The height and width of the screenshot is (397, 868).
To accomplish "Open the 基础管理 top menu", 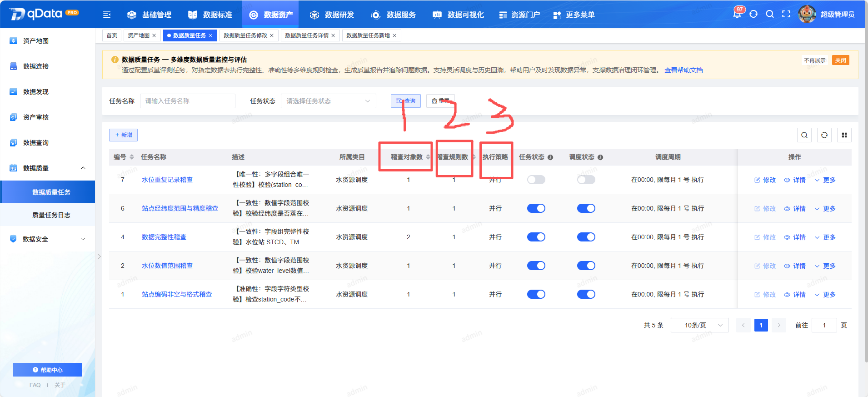I will click(149, 15).
